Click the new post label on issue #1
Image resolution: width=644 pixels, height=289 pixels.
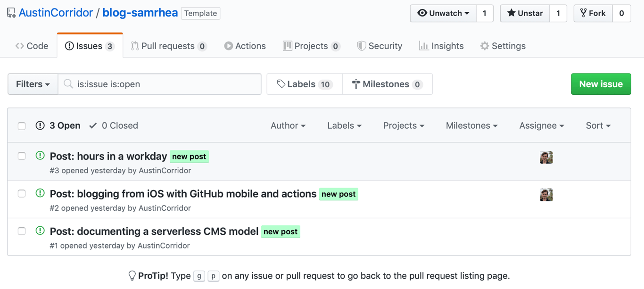[281, 232]
